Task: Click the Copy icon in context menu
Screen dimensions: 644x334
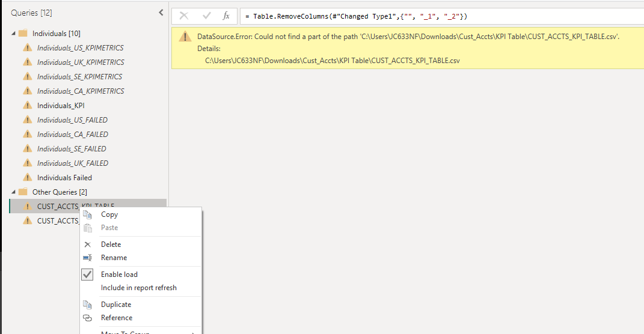Action: coord(87,214)
